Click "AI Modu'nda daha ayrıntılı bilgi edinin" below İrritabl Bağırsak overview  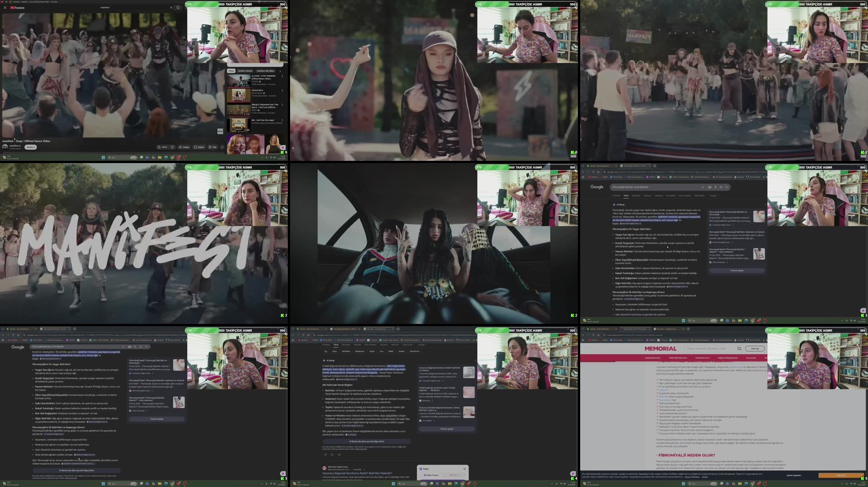[x=366, y=441]
